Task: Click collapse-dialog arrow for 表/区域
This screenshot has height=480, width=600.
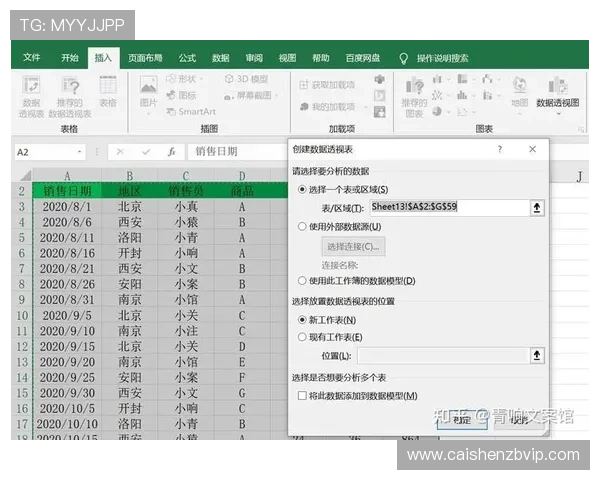Action: [x=537, y=207]
